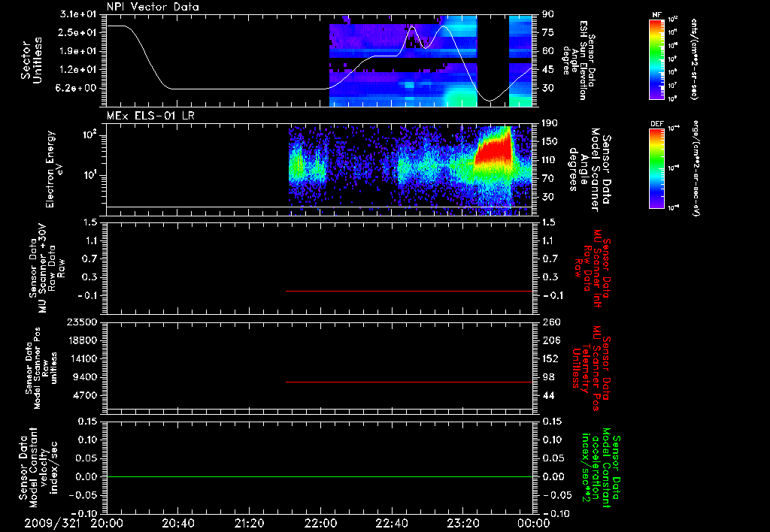Select the 'Electron Energy eV' axis label

tap(54, 169)
